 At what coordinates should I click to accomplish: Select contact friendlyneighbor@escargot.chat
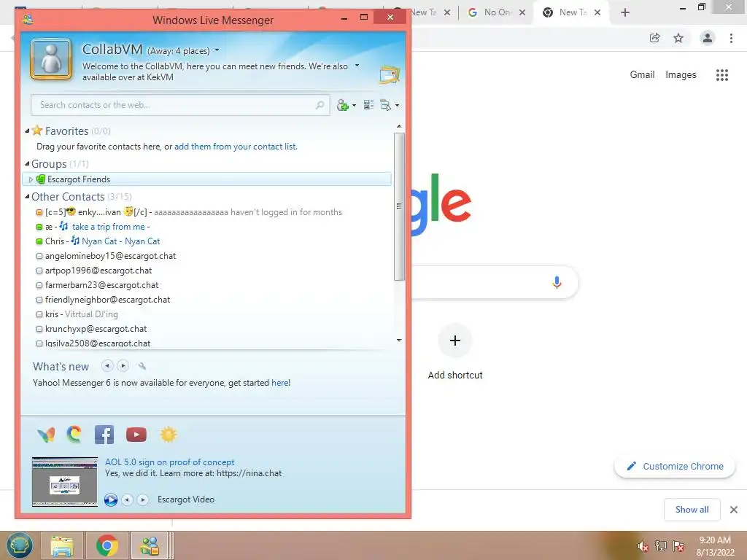point(107,300)
